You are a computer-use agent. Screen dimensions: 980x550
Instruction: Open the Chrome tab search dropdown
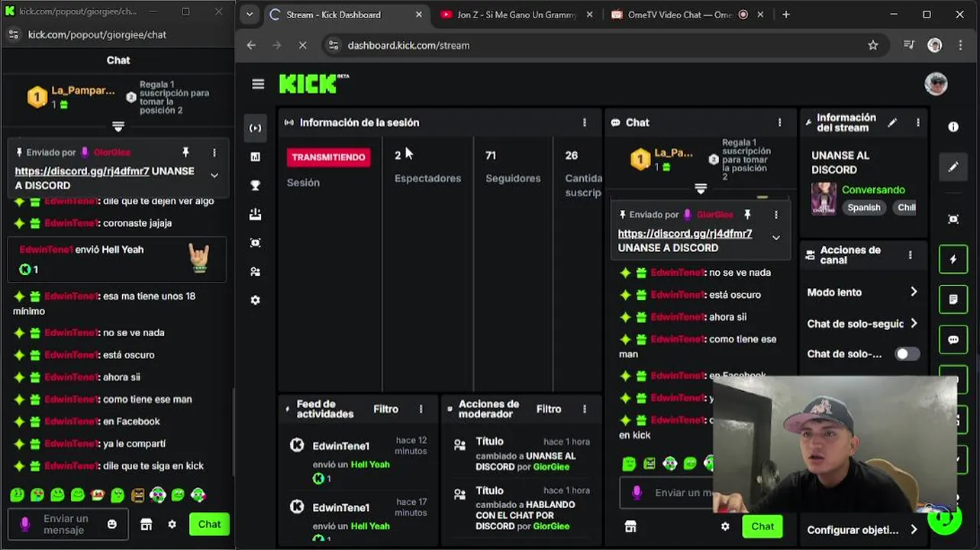(249, 15)
